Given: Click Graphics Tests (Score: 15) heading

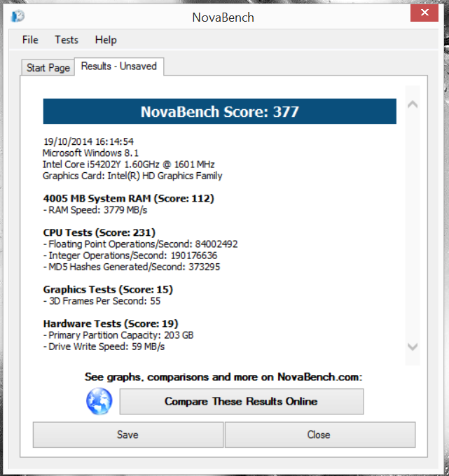Looking at the screenshot, I should pyautogui.click(x=108, y=290).
